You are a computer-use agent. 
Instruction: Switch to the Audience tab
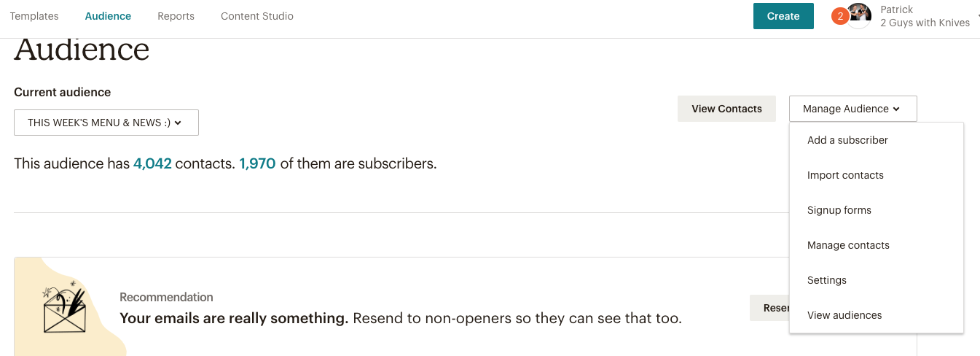pos(108,16)
